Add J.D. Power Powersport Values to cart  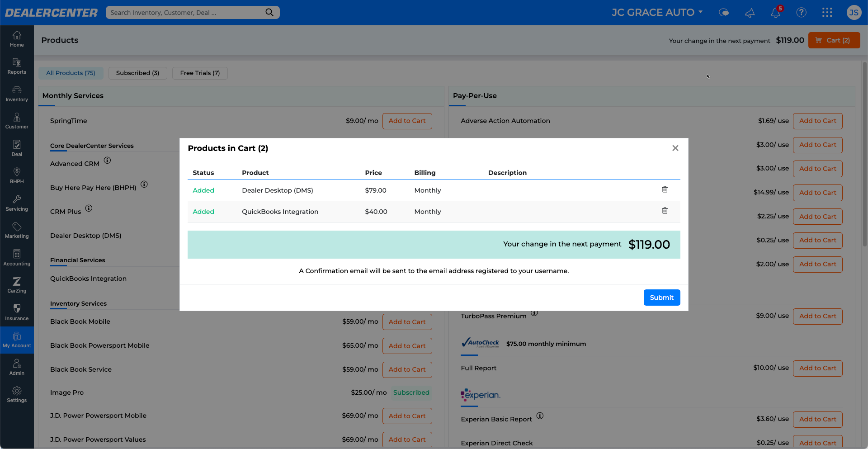point(407,440)
